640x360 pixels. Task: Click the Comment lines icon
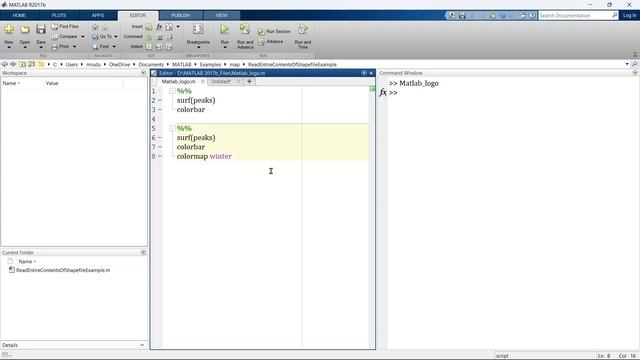tap(149, 37)
